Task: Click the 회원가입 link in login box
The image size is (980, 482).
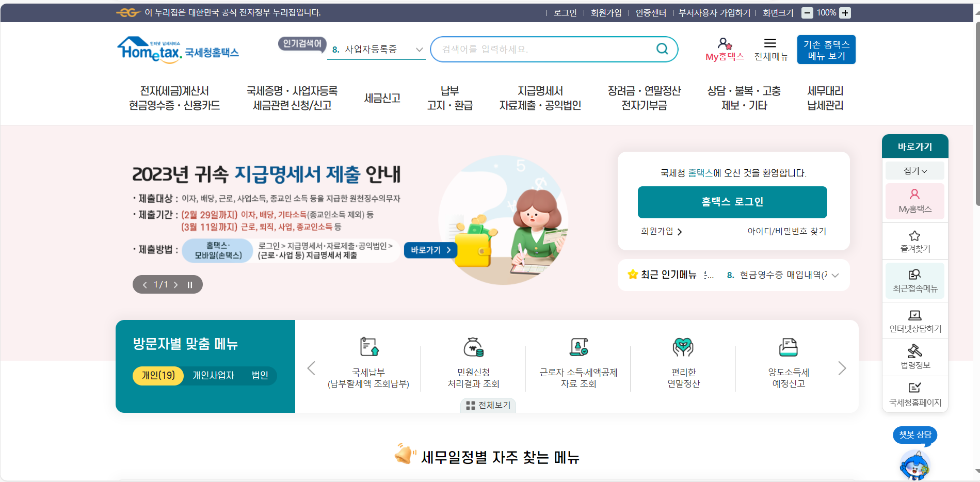Action: [661, 231]
